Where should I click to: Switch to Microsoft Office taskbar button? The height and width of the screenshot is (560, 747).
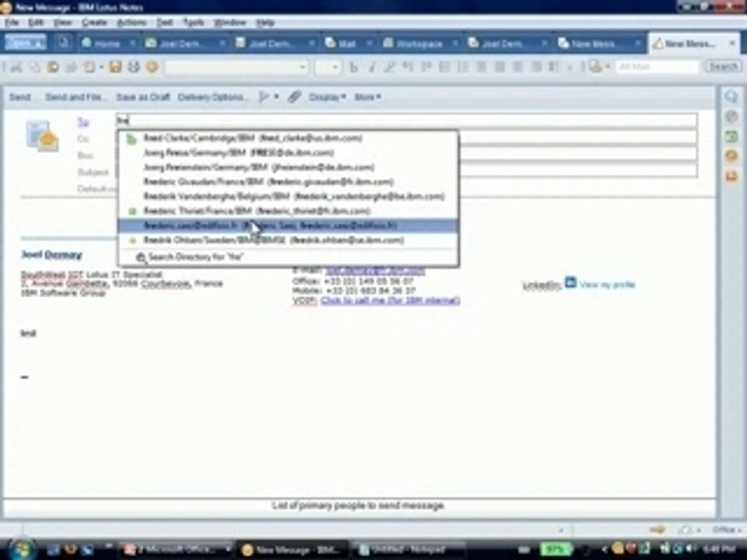(x=177, y=550)
